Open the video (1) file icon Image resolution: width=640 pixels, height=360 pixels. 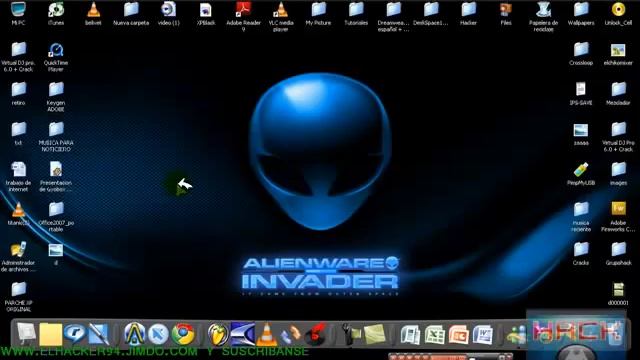168,10
